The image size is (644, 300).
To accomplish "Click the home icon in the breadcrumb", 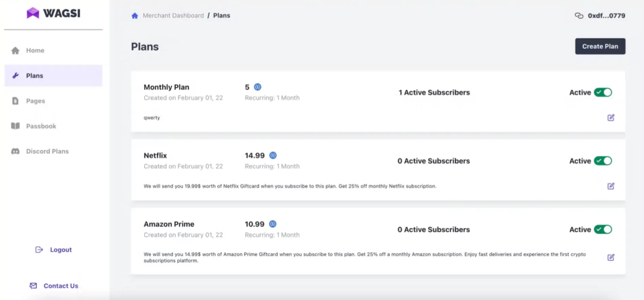I will [135, 16].
